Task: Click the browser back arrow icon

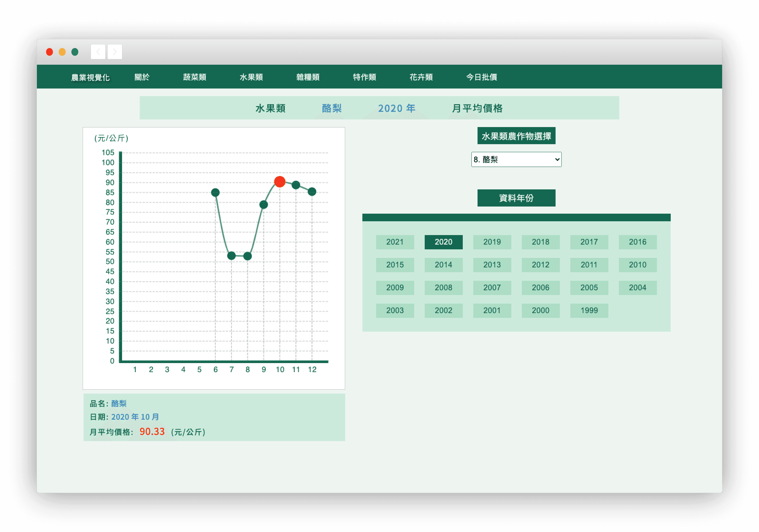Action: pyautogui.click(x=98, y=52)
